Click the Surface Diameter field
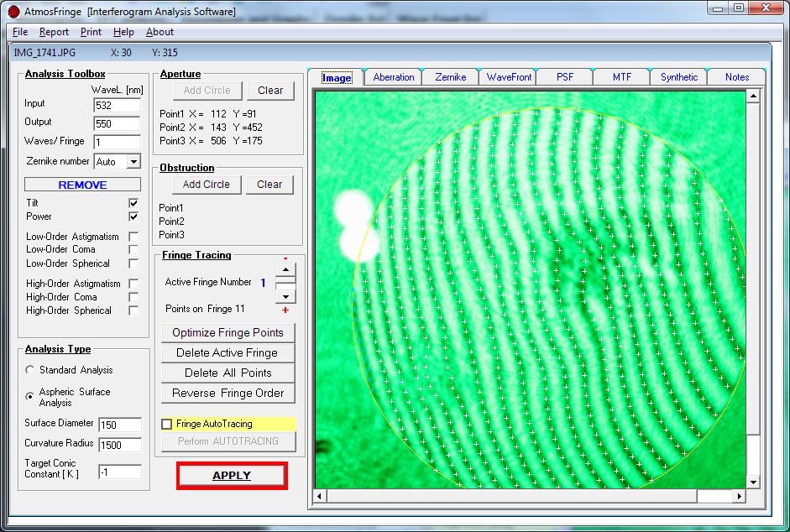Screen dimensions: 790x532 coord(120,425)
